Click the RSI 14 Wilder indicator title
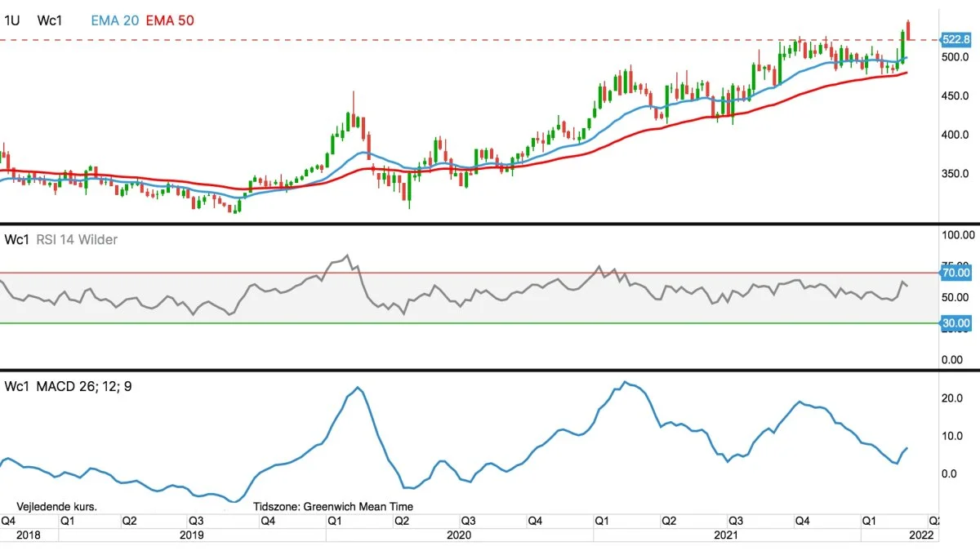Image resolution: width=980 pixels, height=551 pixels. [77, 239]
